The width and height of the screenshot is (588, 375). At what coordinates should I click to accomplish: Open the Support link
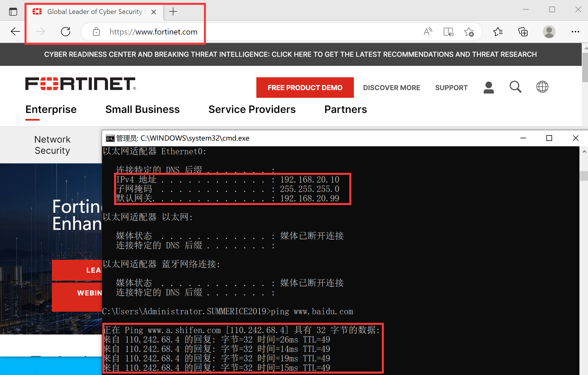(x=451, y=88)
